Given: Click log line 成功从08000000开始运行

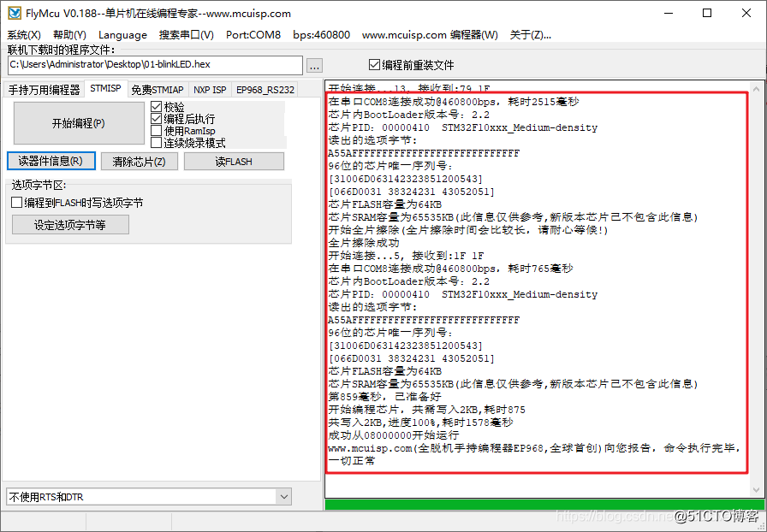Looking at the screenshot, I should (x=394, y=435).
